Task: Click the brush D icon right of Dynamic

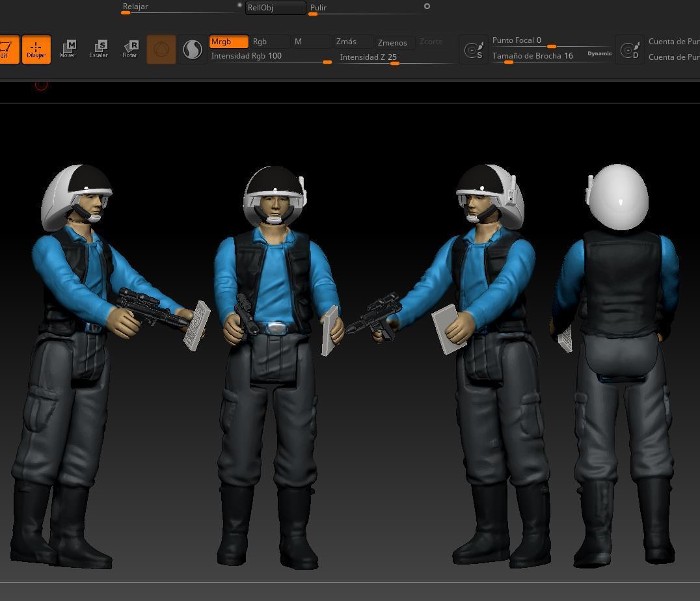Action: click(x=630, y=50)
